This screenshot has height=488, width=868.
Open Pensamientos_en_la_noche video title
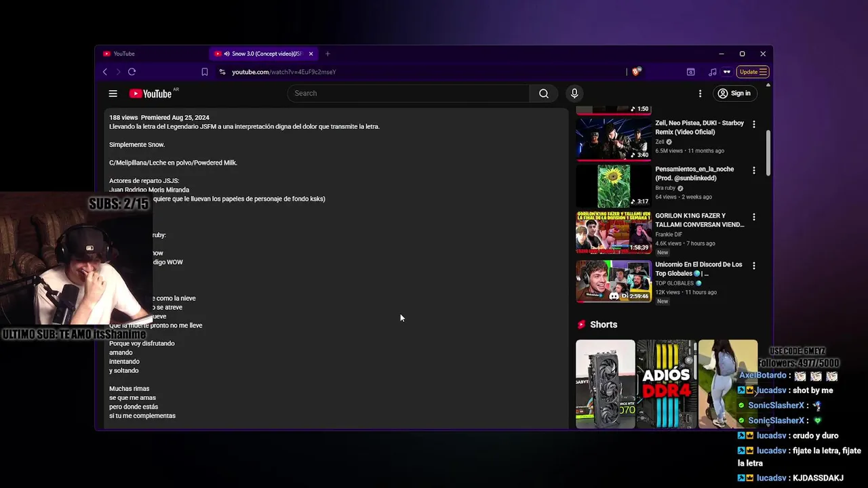694,174
